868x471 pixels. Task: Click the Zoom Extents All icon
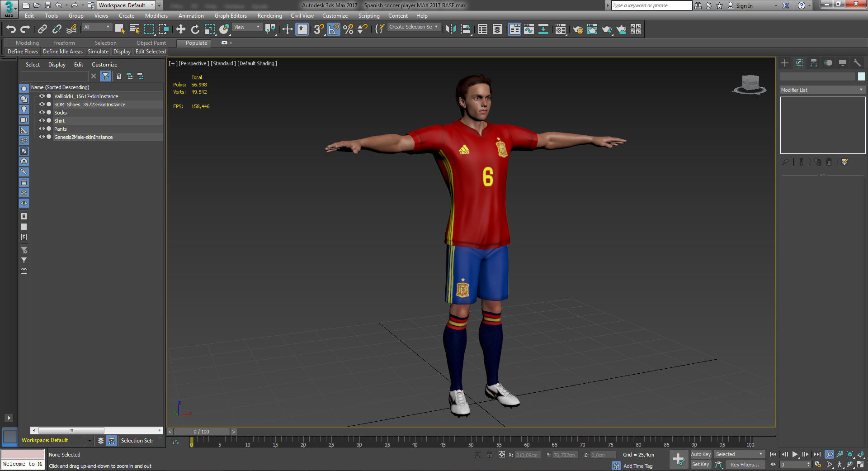(861, 454)
